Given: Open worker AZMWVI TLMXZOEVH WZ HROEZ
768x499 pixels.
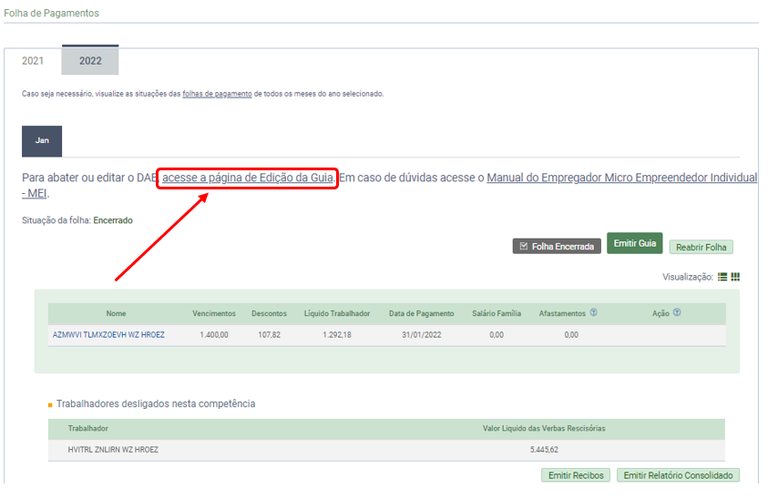Looking at the screenshot, I should click(108, 335).
